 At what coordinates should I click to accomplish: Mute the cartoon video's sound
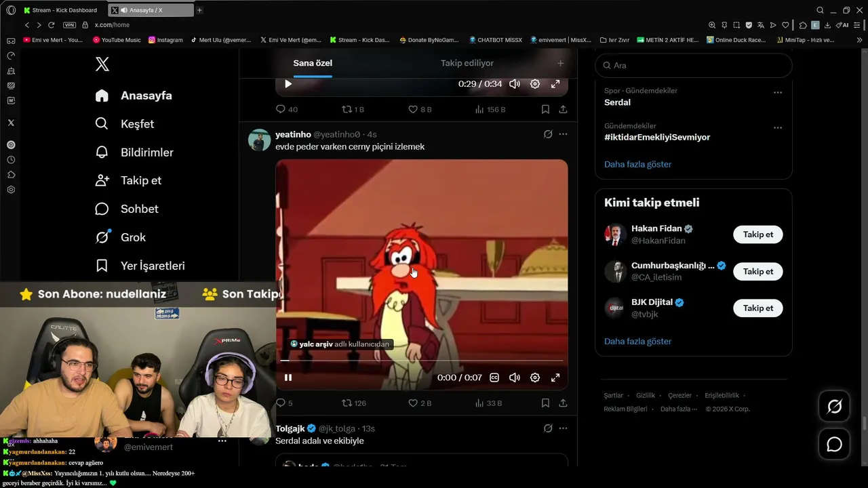pyautogui.click(x=515, y=378)
